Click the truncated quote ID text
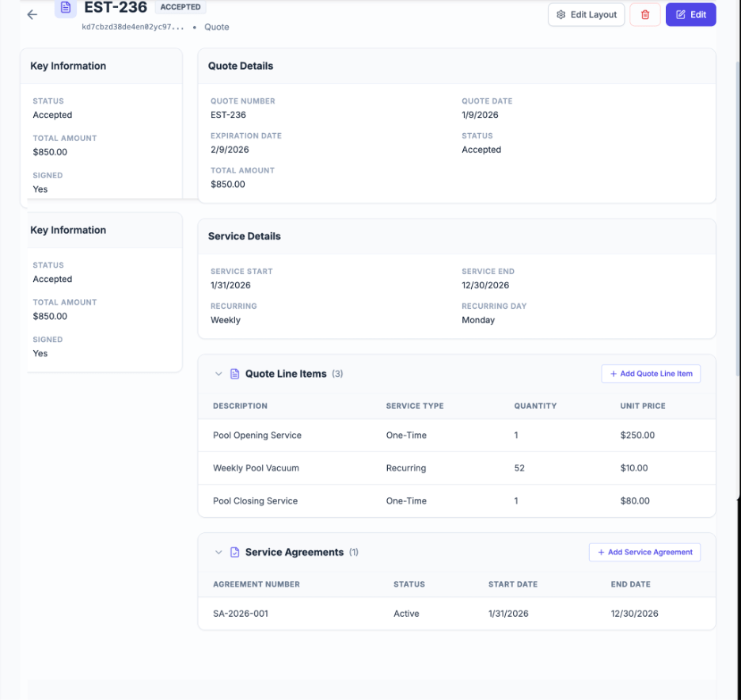Viewport: 741px width, 700px height. (133, 27)
